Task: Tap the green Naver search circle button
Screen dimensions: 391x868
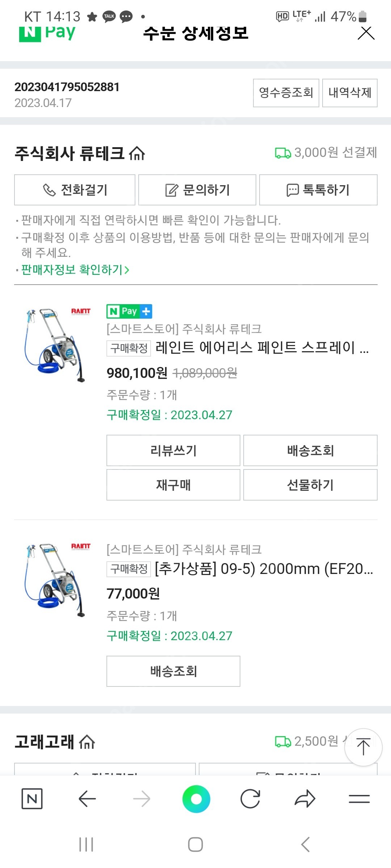Action: coord(196,799)
